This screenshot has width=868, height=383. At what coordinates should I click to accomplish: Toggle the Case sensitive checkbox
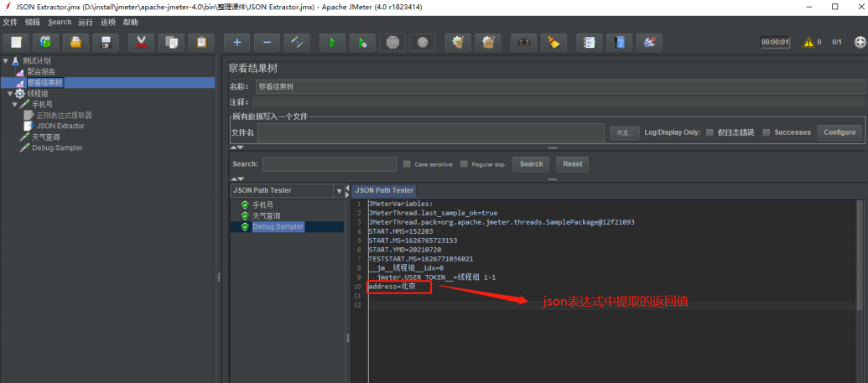pos(407,164)
